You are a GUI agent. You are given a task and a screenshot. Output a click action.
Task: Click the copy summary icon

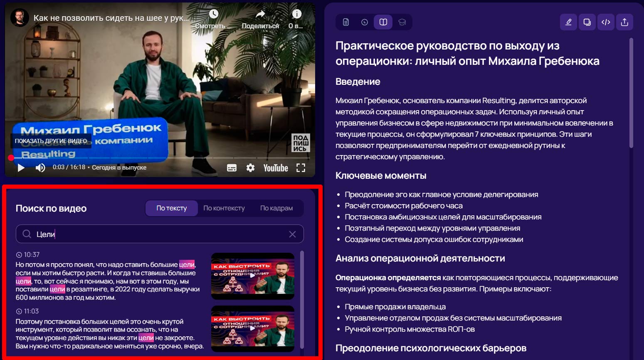(587, 22)
